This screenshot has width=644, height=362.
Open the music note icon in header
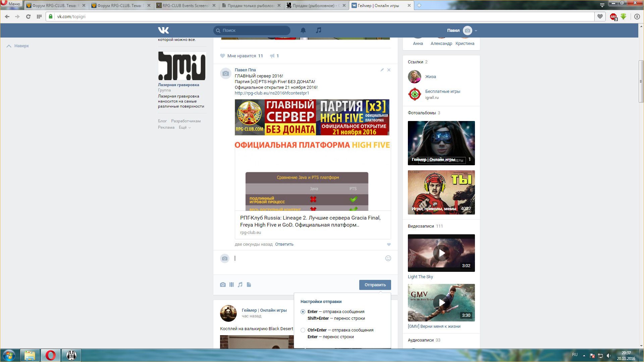[x=319, y=31]
